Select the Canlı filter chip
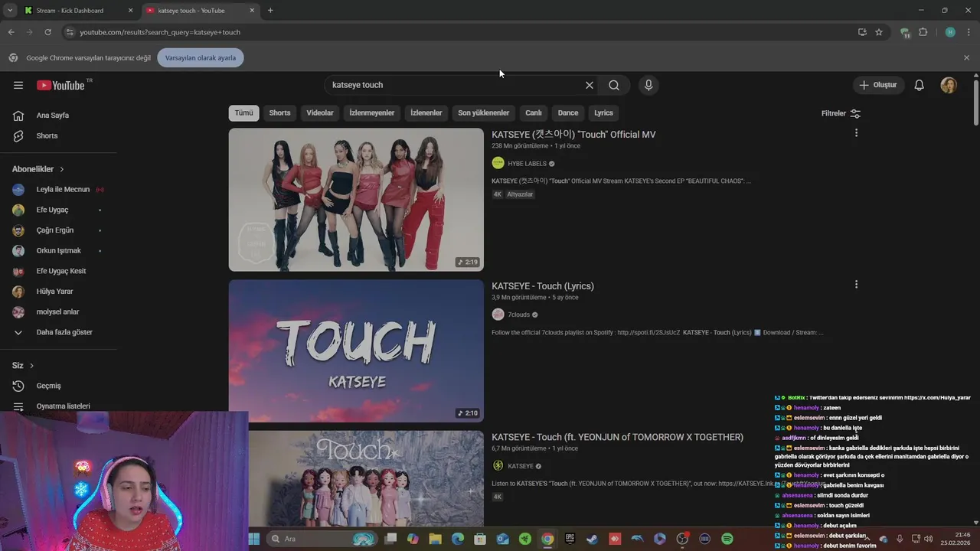Image resolution: width=980 pixels, height=551 pixels. (x=534, y=113)
